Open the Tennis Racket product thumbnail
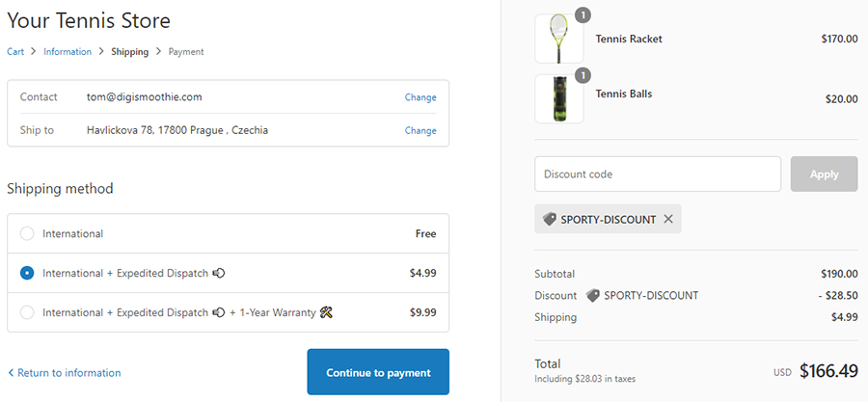 (558, 39)
